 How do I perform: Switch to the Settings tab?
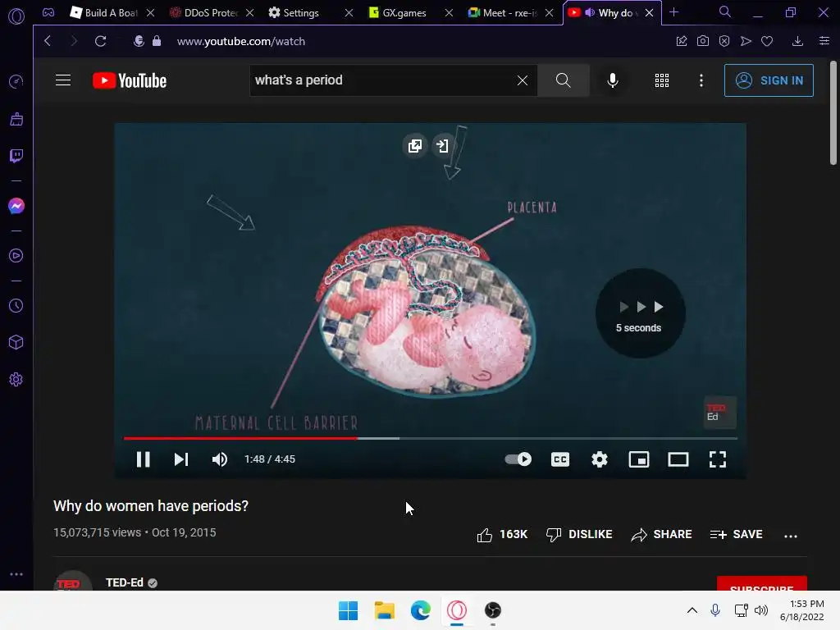pos(301,12)
